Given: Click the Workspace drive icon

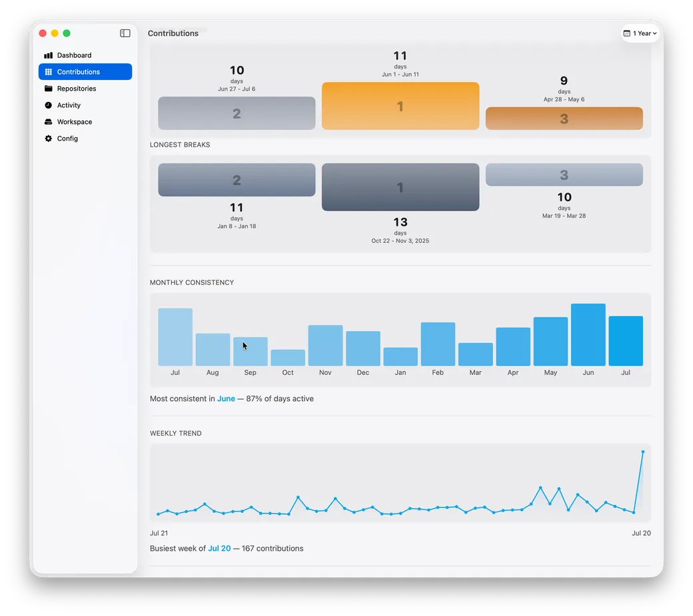Looking at the screenshot, I should tap(49, 122).
